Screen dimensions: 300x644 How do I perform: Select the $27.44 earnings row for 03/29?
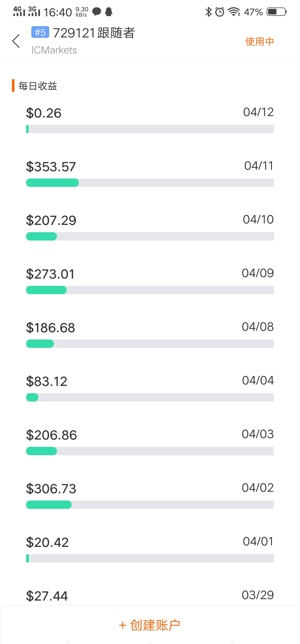150,596
